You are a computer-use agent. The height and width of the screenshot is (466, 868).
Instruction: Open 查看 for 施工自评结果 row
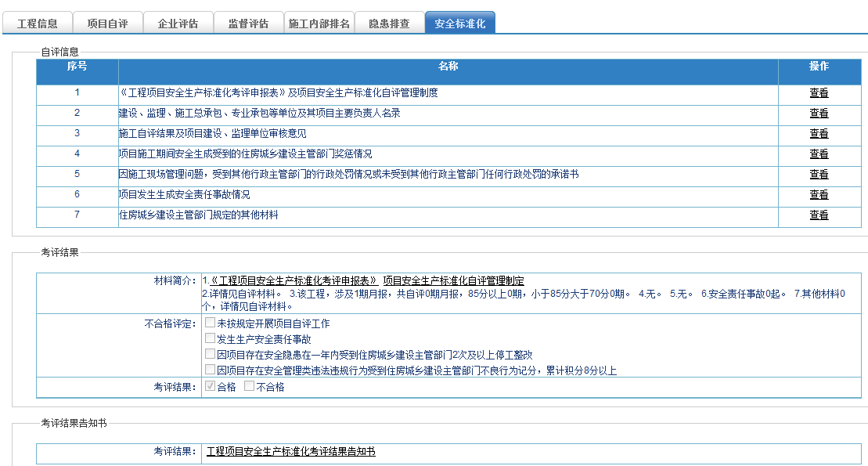[x=819, y=134]
